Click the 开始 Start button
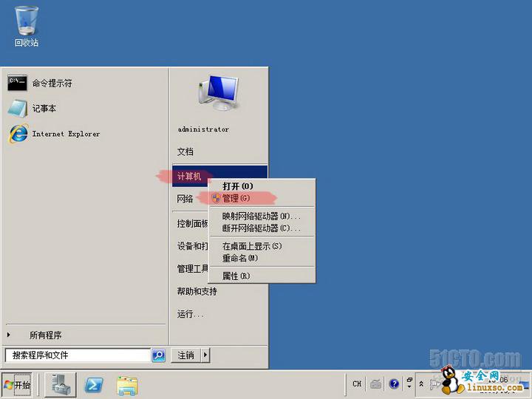 tap(17, 385)
